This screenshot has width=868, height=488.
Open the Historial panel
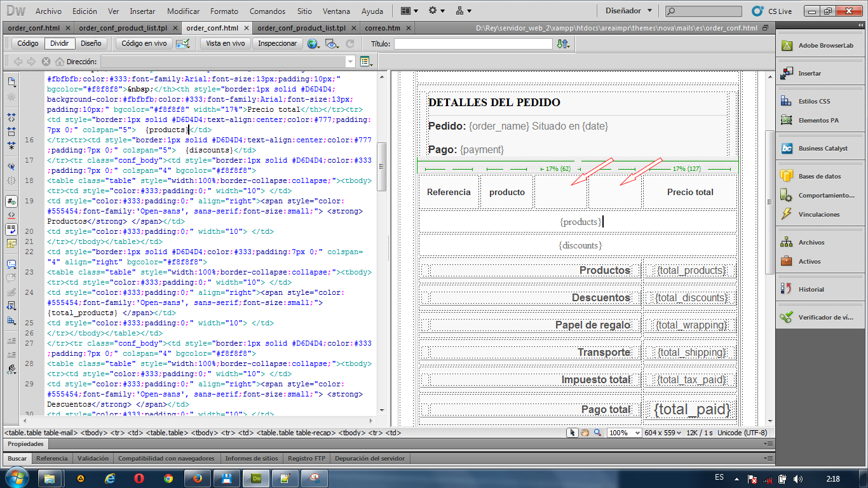811,289
